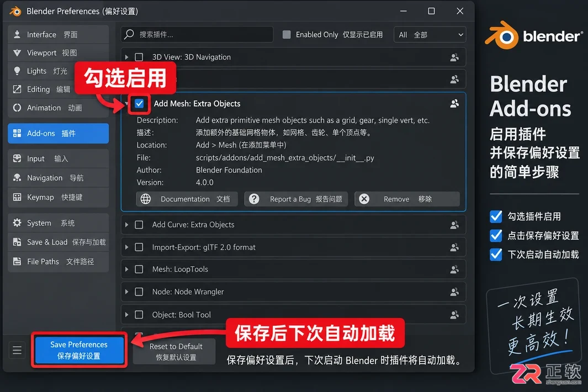Enable Node: Node Wrangler add-on

pyautogui.click(x=139, y=292)
